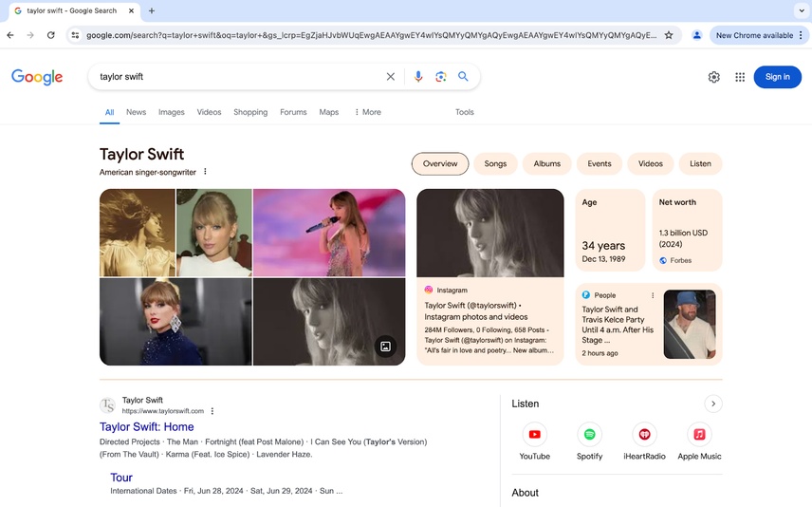812x507 pixels.
Task: Select the Videos chip in knowledge panel
Action: pos(651,164)
